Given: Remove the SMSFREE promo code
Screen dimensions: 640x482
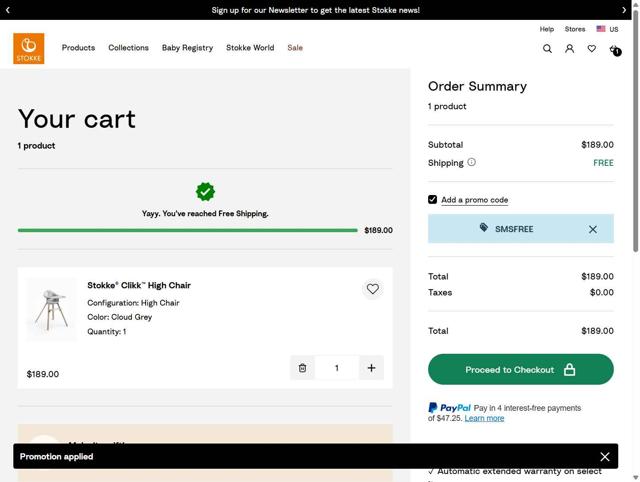Looking at the screenshot, I should [x=592, y=229].
